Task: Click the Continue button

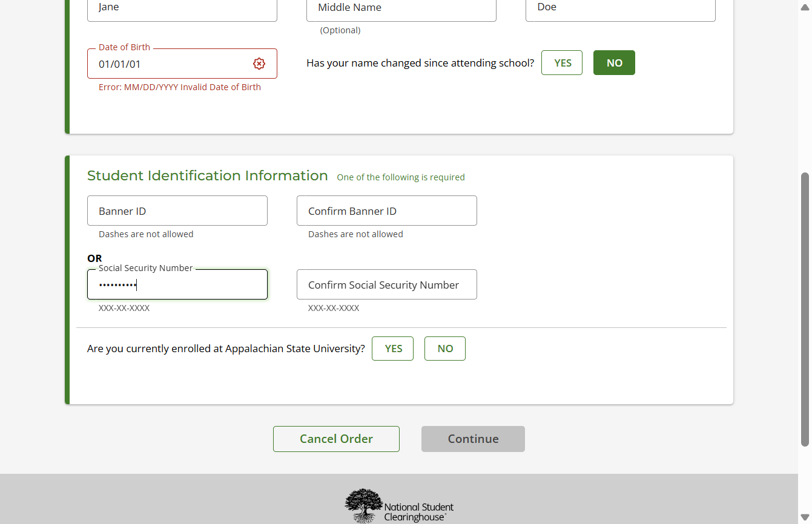Action: [473, 439]
